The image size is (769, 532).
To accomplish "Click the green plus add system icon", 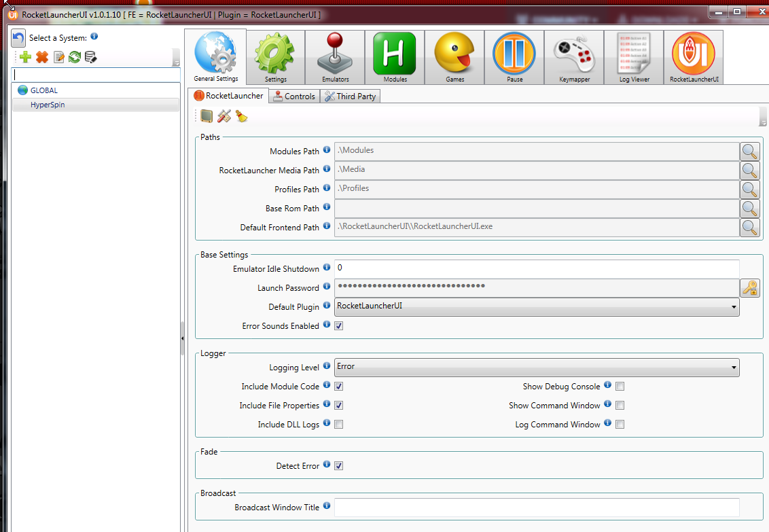I will click(25, 58).
